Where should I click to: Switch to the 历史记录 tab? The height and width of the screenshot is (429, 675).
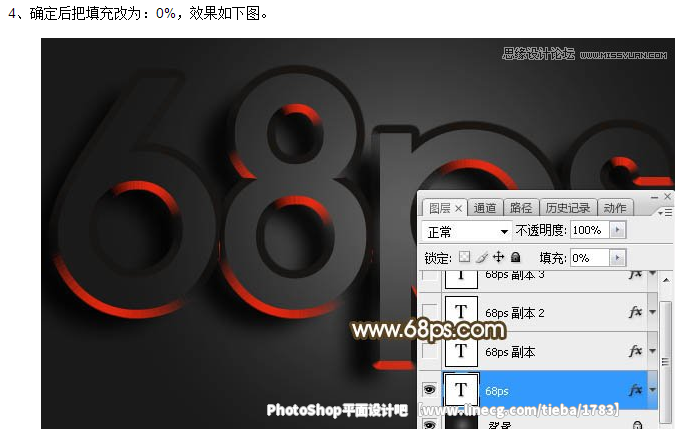[568, 208]
